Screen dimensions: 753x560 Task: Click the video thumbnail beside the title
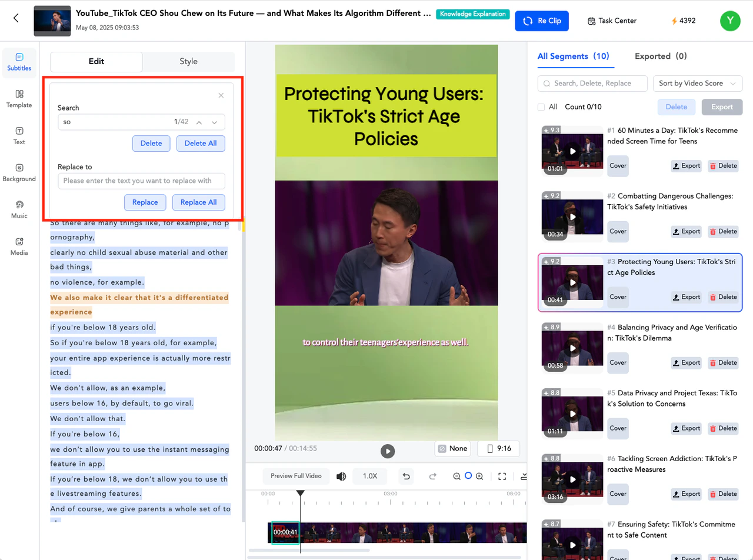pos(52,21)
